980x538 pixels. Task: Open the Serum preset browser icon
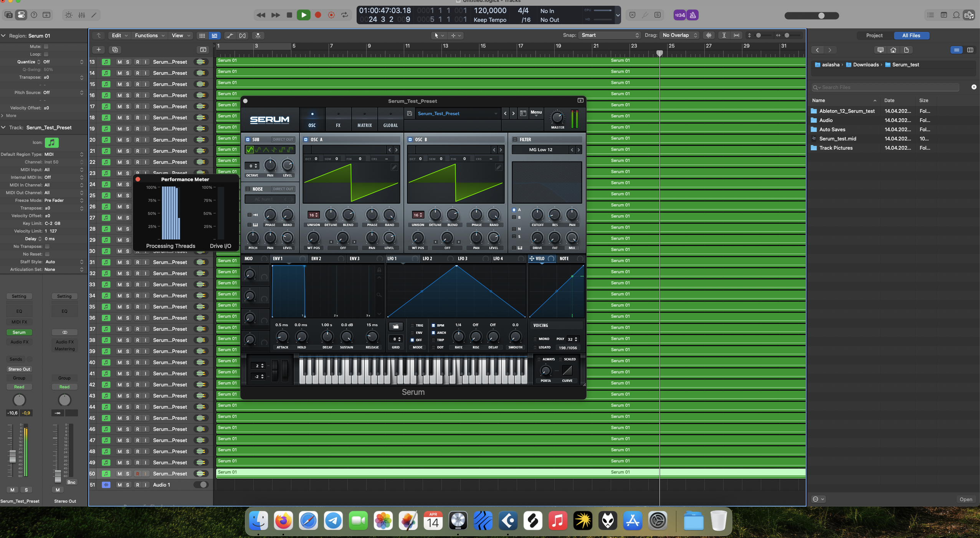523,113
